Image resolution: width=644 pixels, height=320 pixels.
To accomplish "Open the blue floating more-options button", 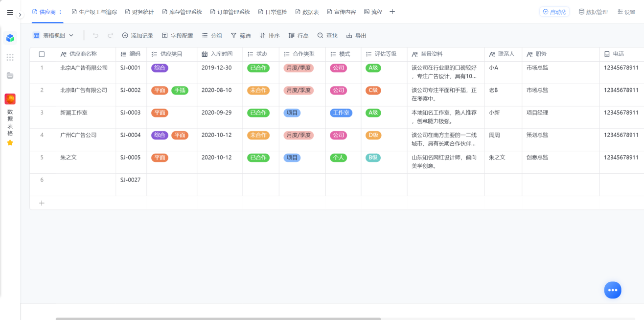I will click(613, 290).
